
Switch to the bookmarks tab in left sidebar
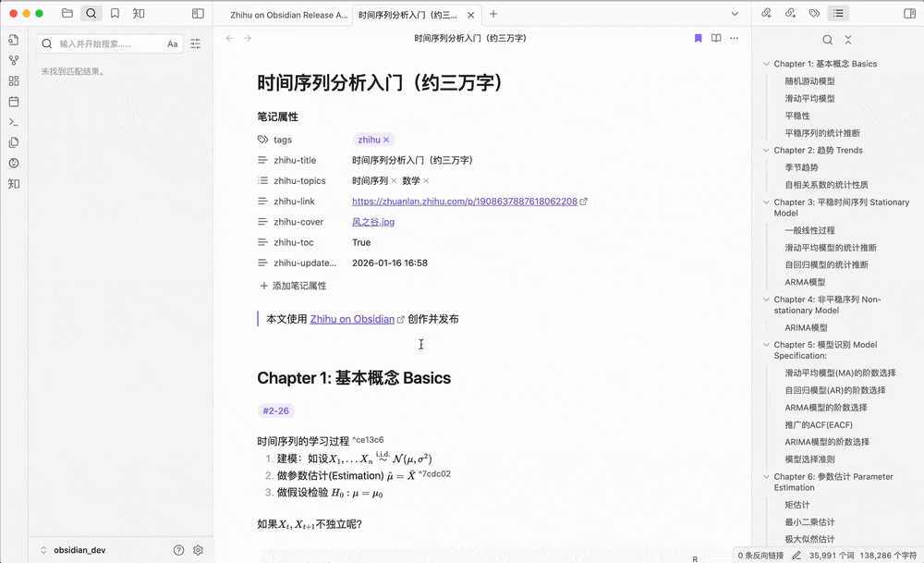[115, 13]
